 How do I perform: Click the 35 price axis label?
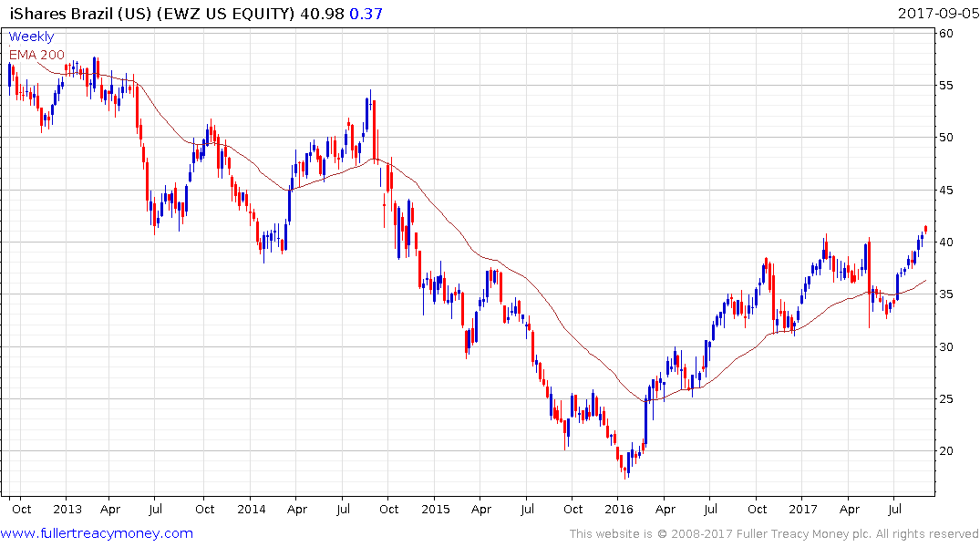tap(945, 294)
